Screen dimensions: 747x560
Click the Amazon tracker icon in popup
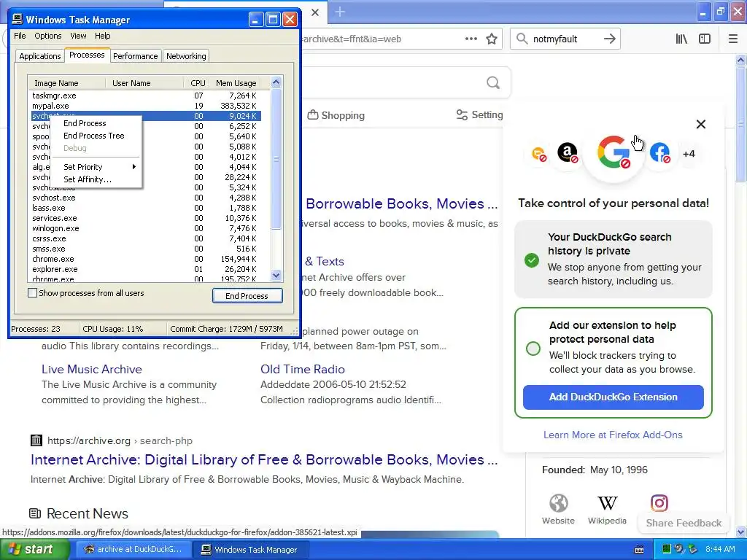(x=568, y=153)
